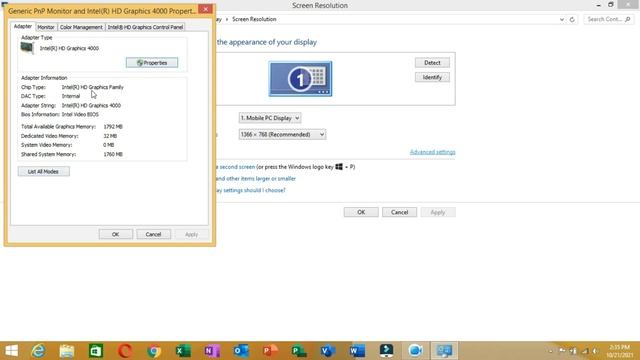This screenshot has height=360, width=640.
Task: Open PowerPoint from the taskbar
Action: tap(270, 351)
